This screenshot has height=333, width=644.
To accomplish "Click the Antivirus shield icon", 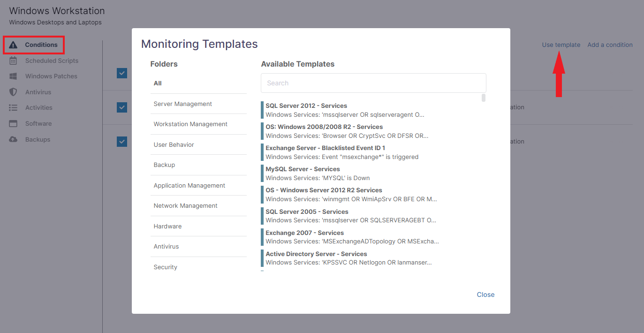I will click(x=14, y=92).
